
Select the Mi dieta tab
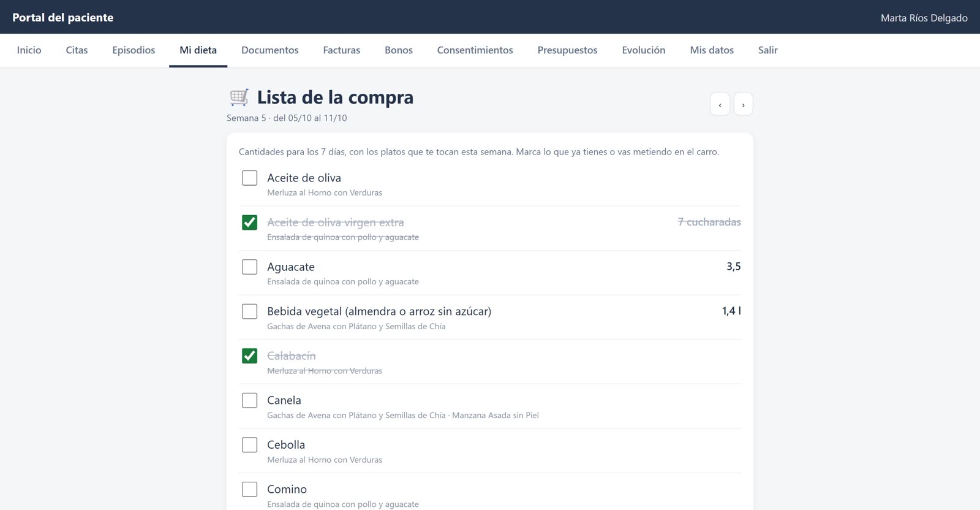pos(198,50)
